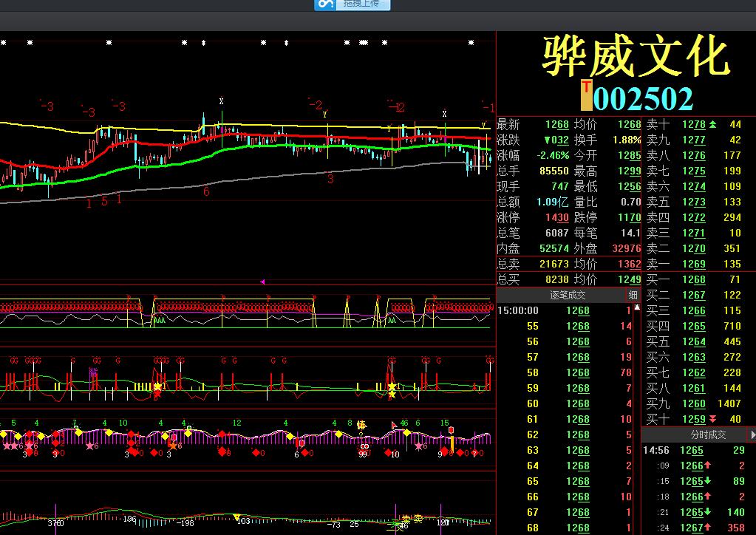
Task: Select the 量比 value 0.70
Action: [x=631, y=202]
